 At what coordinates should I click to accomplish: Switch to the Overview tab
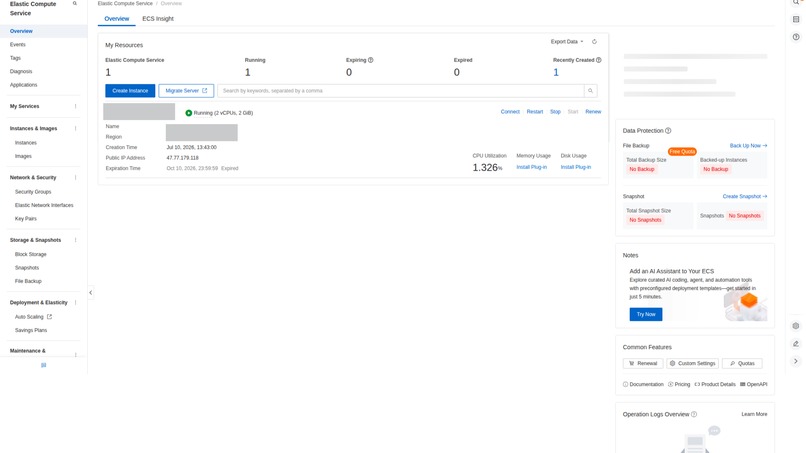[x=117, y=19]
